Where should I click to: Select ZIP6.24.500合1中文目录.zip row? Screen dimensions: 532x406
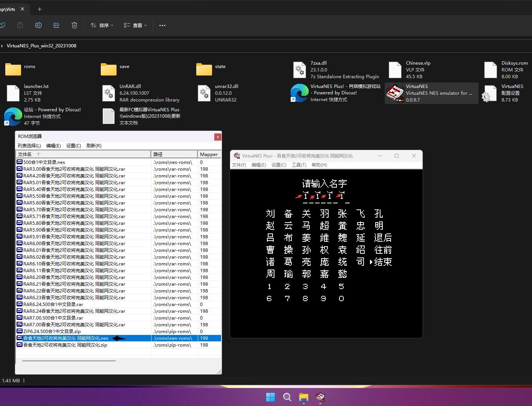click(x=118, y=331)
